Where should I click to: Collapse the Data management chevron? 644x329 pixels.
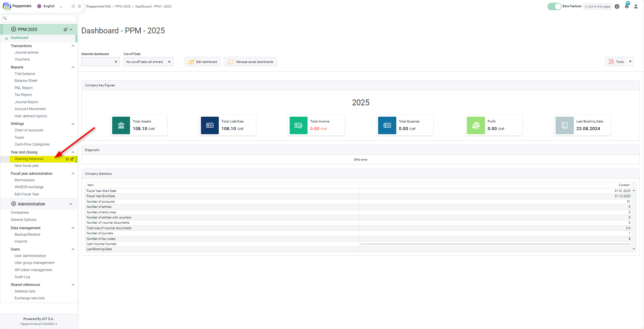tap(73, 228)
